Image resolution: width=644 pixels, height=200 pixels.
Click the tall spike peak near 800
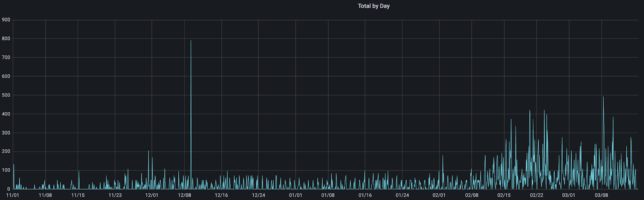click(191, 41)
